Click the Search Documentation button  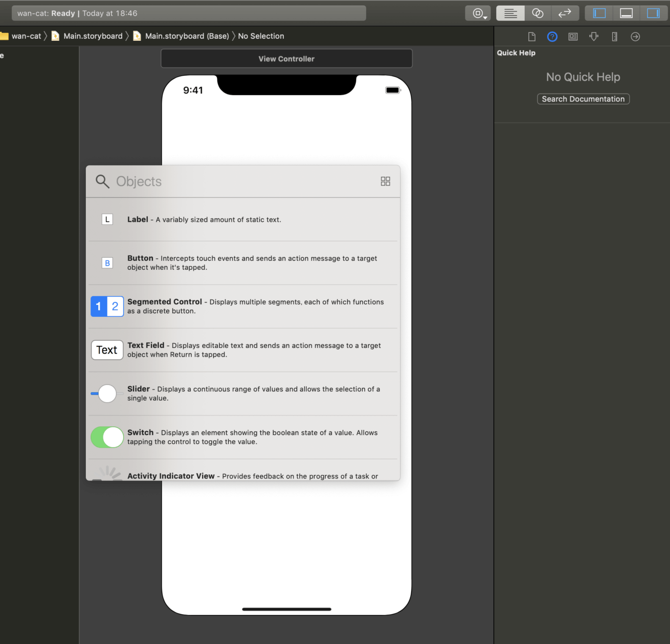pyautogui.click(x=583, y=99)
